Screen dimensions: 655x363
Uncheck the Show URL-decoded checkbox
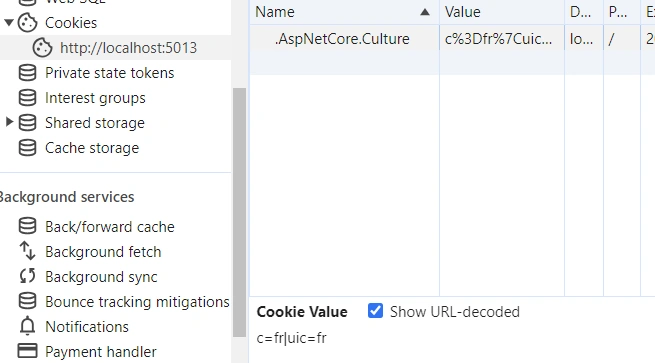(x=375, y=311)
